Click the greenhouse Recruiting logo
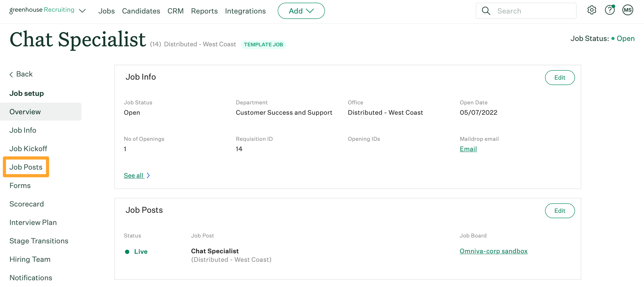644x287 pixels. [x=42, y=10]
